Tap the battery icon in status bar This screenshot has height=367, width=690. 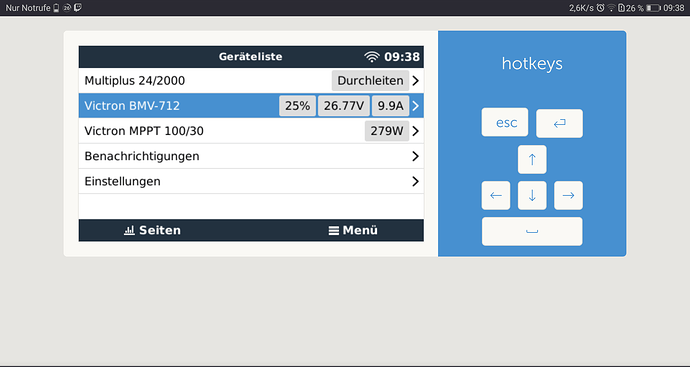pyautogui.click(x=653, y=8)
